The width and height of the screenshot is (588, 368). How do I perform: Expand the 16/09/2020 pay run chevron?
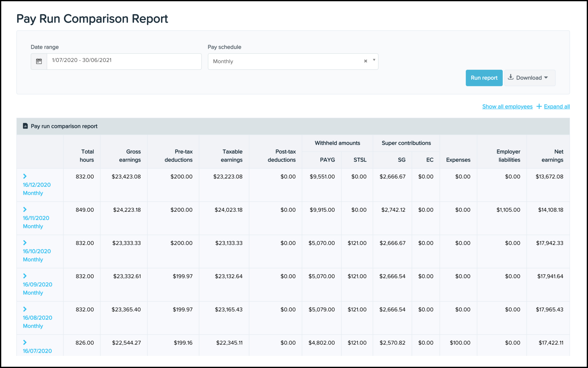coord(25,276)
